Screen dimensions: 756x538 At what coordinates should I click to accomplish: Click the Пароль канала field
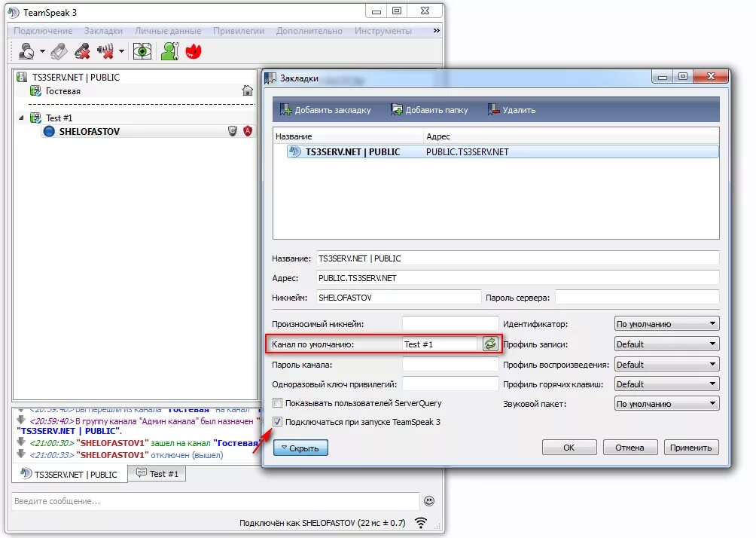[x=450, y=364]
